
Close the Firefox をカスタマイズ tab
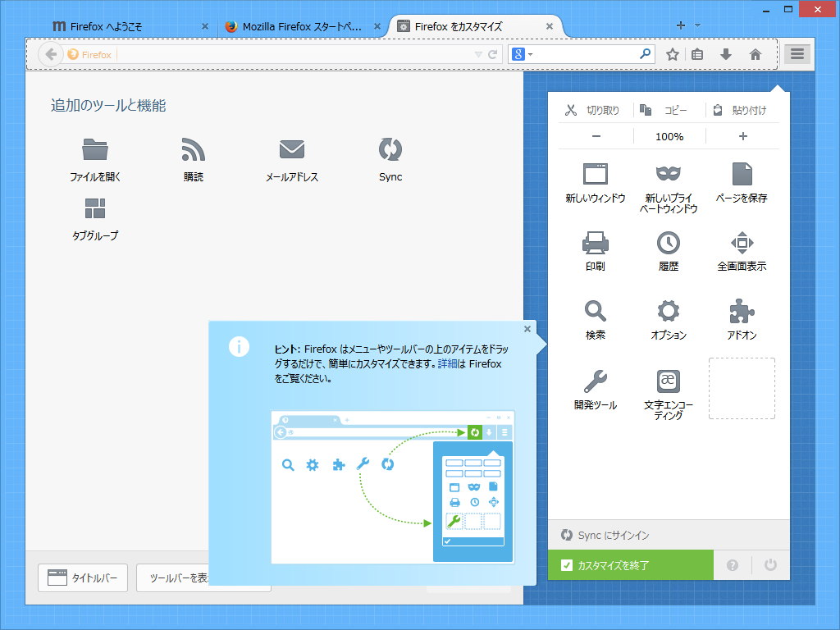pyautogui.click(x=549, y=26)
